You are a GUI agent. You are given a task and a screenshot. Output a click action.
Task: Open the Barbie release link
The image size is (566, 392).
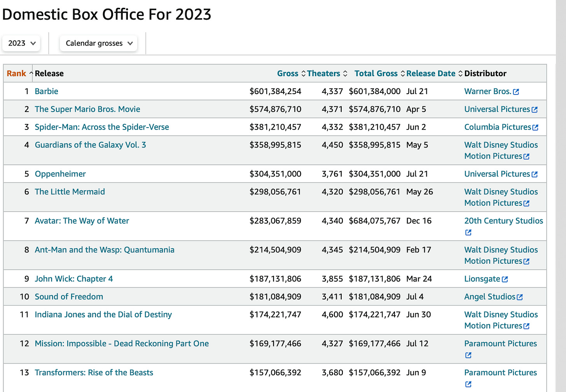[x=46, y=91]
